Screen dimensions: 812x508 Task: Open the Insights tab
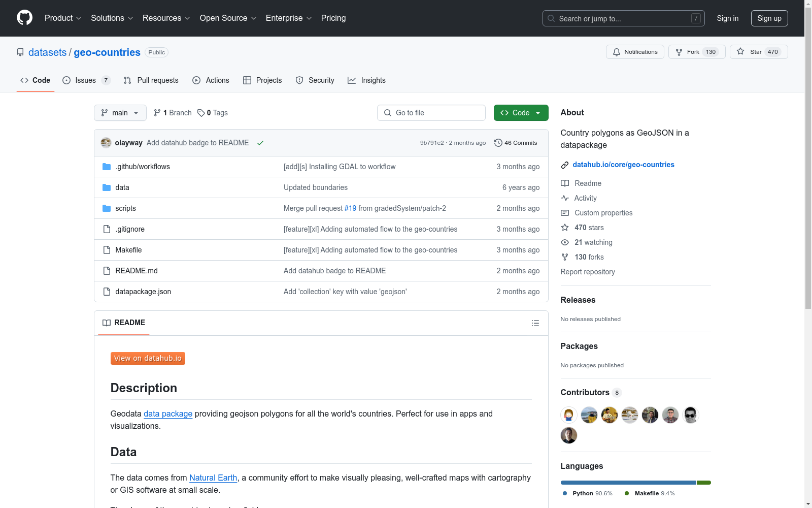(x=366, y=80)
